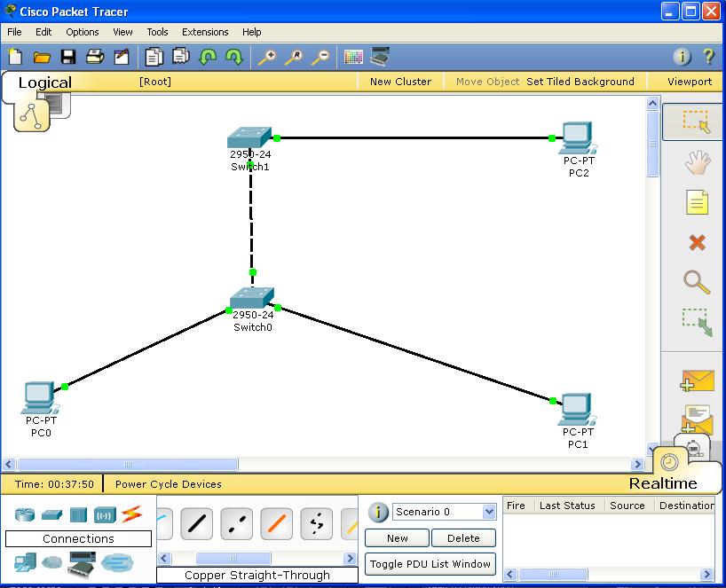
Task: Click the Network Information 'i' toolbar icon
Action: 682,57
